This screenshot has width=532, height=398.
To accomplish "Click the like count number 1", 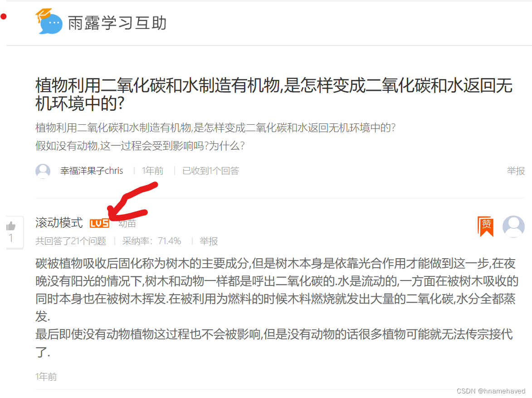I will pos(11,238).
